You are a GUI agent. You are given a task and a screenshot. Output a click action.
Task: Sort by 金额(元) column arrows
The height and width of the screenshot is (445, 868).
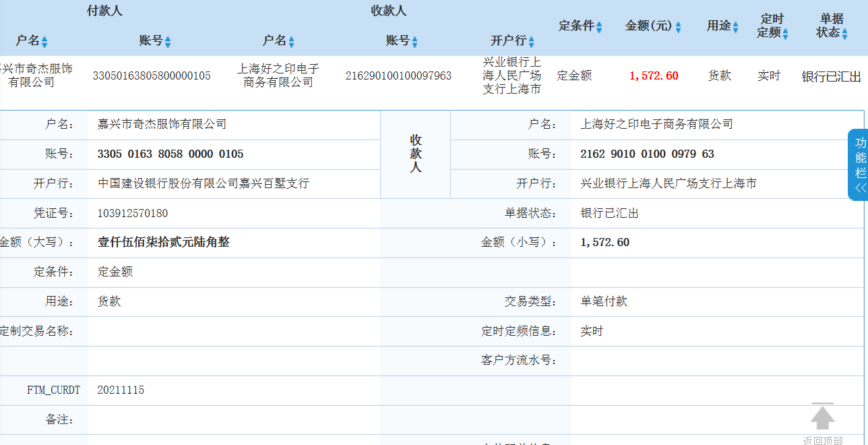(678, 27)
